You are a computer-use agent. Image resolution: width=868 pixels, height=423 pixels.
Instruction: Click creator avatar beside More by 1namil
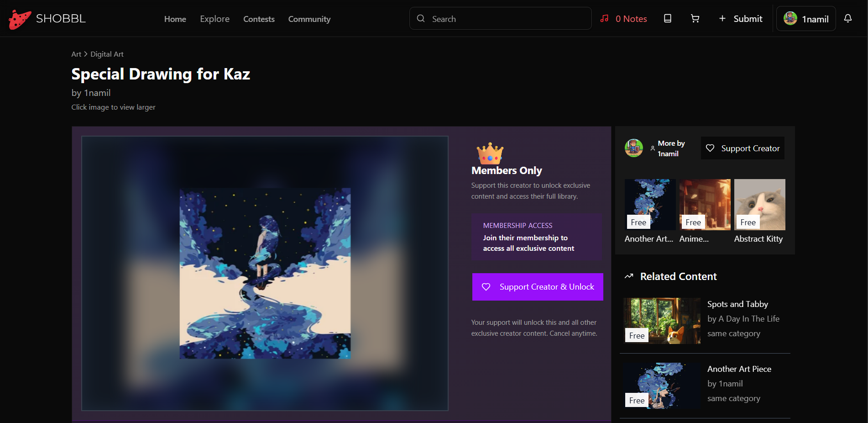(x=633, y=148)
